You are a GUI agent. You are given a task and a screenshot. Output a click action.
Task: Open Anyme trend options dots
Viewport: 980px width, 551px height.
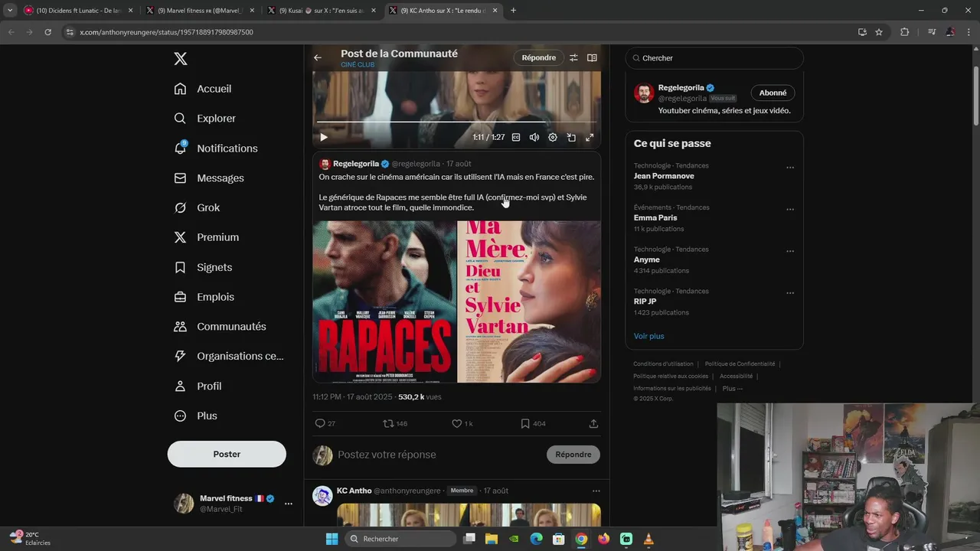click(790, 251)
